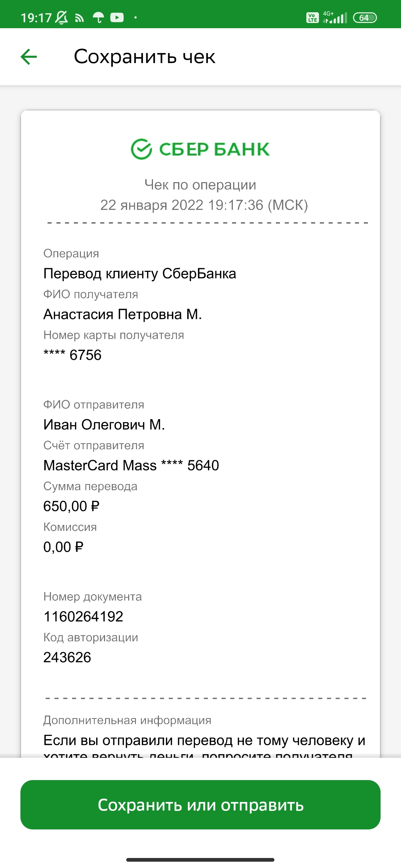This screenshot has height=868, width=401.
Task: Tap the 4G+ signal strength icon
Action: pyautogui.click(x=335, y=17)
